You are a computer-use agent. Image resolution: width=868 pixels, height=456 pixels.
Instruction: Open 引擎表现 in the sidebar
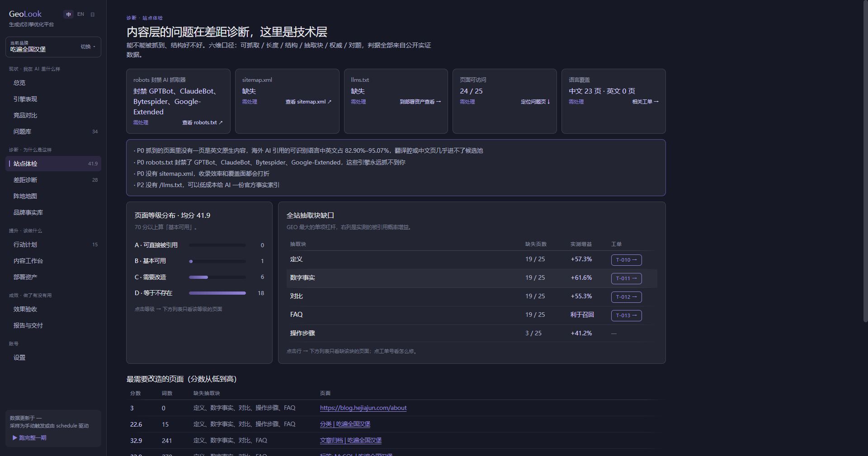coord(53,99)
